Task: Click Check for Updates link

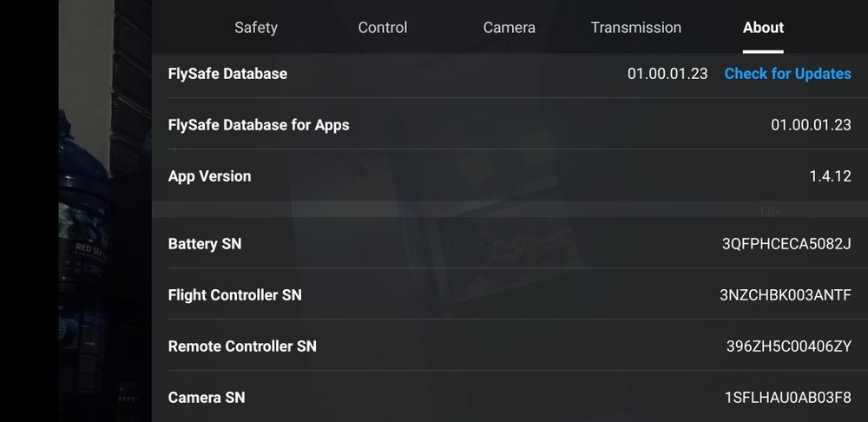Action: tap(788, 74)
